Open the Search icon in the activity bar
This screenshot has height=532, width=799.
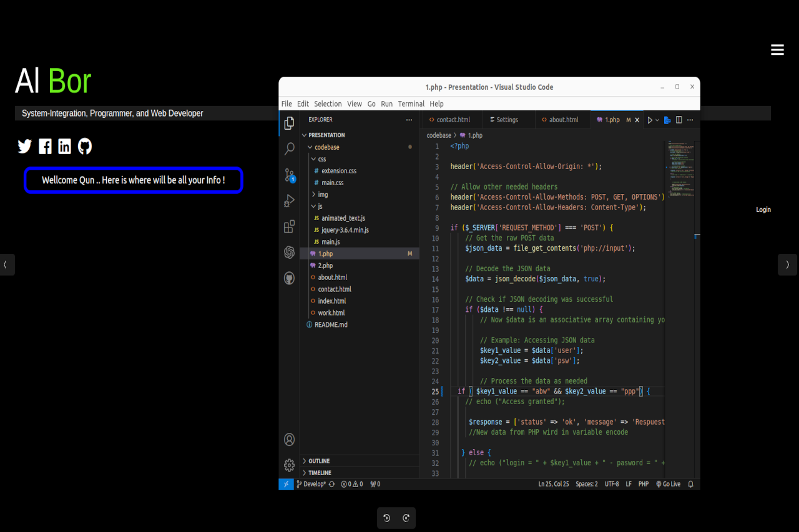tap(289, 149)
